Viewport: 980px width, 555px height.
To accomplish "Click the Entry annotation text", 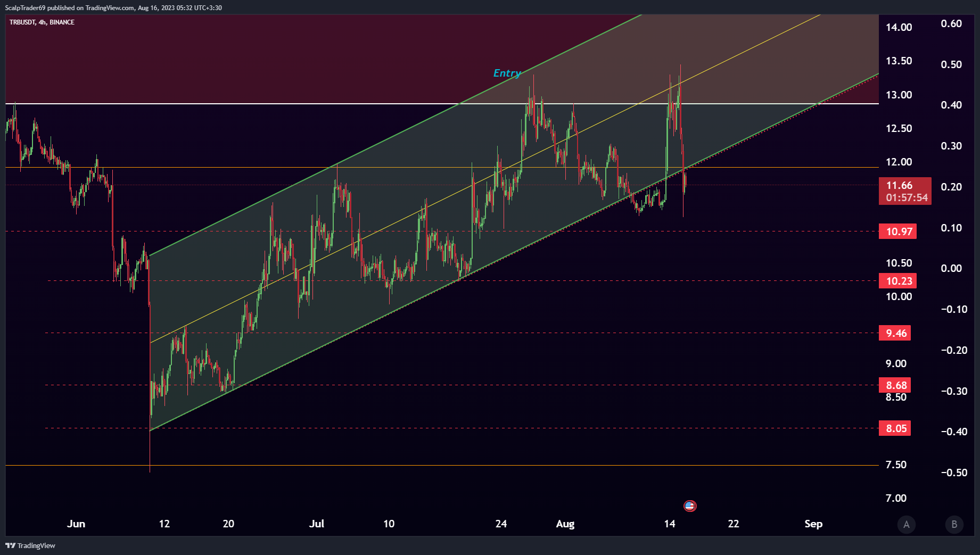I will (x=507, y=73).
